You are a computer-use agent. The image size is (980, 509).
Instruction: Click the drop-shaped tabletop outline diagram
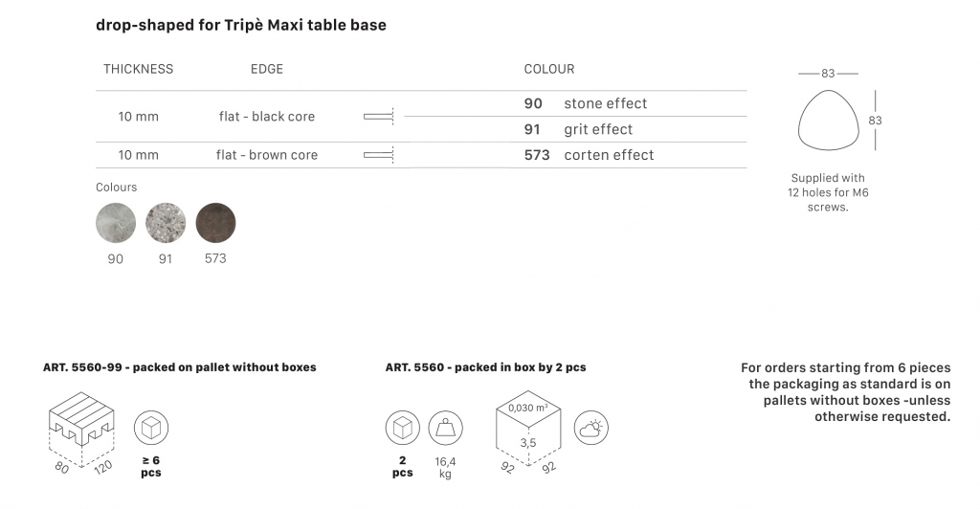(x=827, y=121)
